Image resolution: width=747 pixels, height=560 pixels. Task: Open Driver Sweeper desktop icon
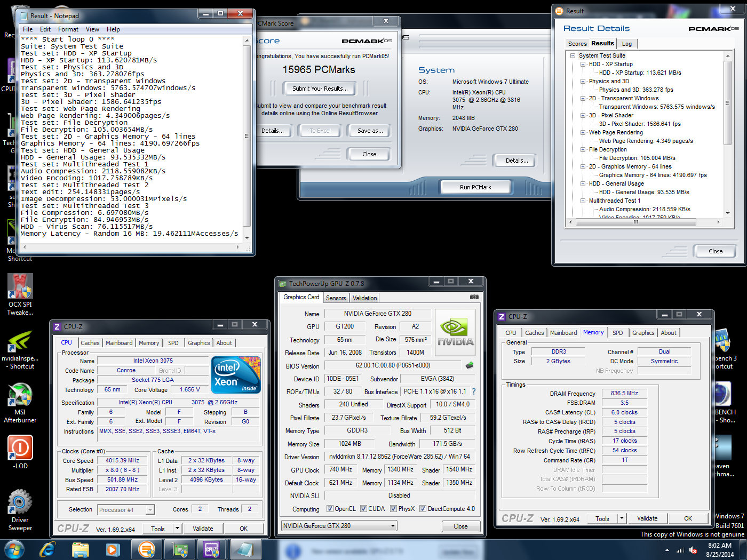(x=20, y=510)
